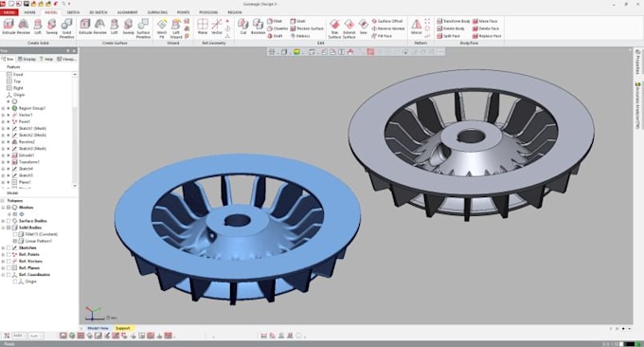Switch to the POLYGONS ribbon tab
Image resolution: width=644 pixels, height=347 pixels.
point(208,12)
